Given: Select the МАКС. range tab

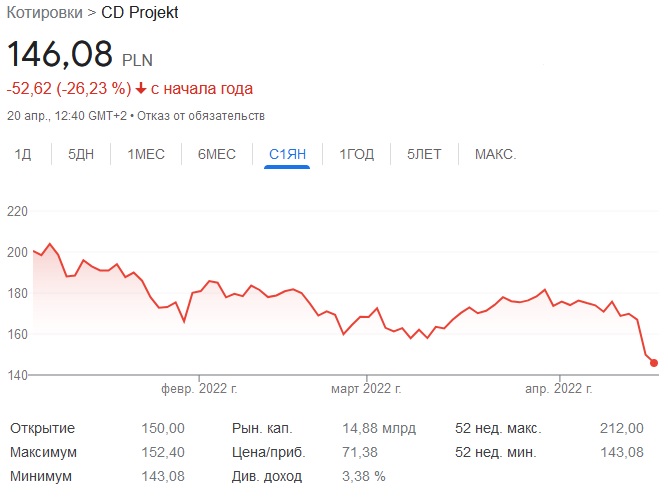Looking at the screenshot, I should tap(495, 154).
